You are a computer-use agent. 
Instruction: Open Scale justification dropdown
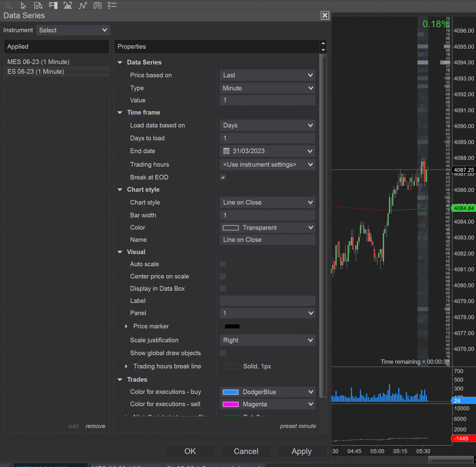267,340
